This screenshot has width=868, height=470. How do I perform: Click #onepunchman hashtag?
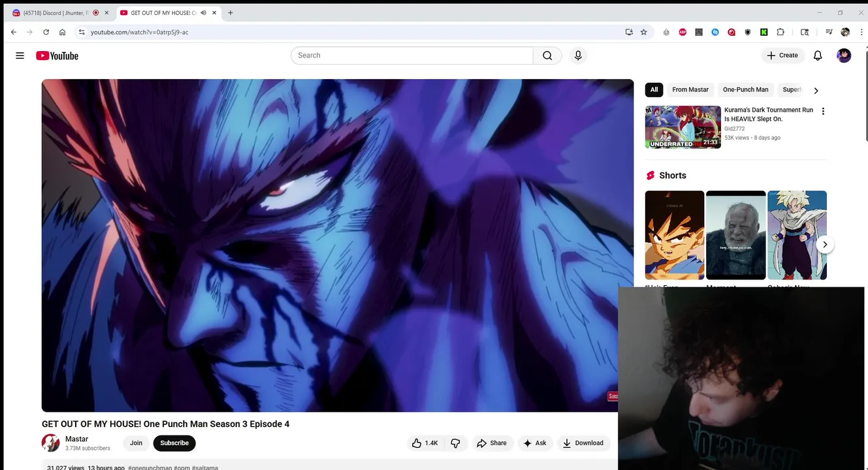click(150, 467)
